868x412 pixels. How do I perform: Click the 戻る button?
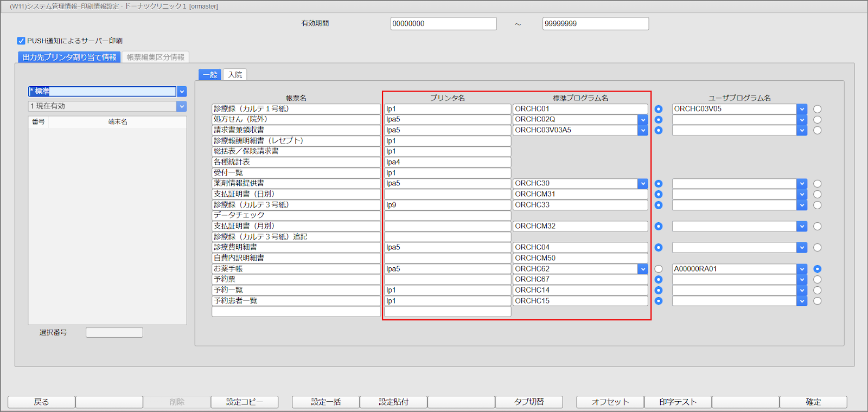41,402
